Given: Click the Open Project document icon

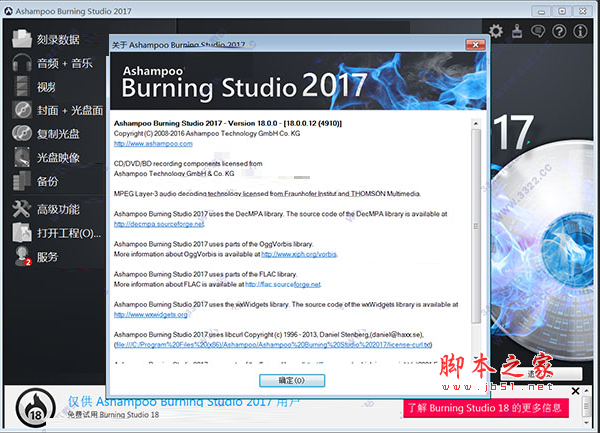Looking at the screenshot, I should pos(21,233).
